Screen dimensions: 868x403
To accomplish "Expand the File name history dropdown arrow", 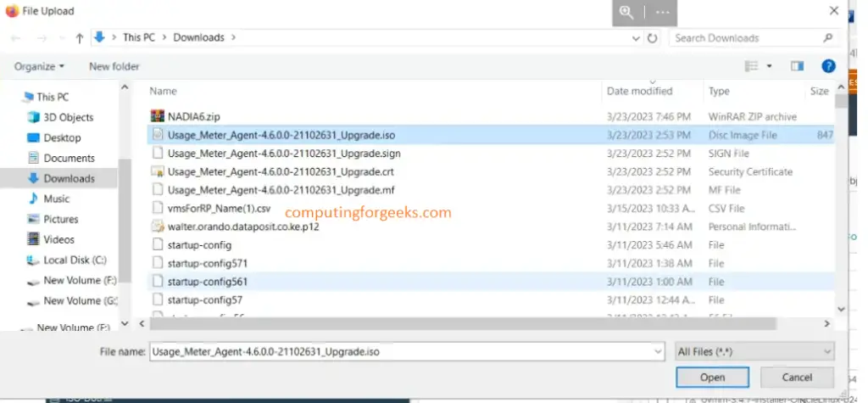I will click(x=658, y=351).
